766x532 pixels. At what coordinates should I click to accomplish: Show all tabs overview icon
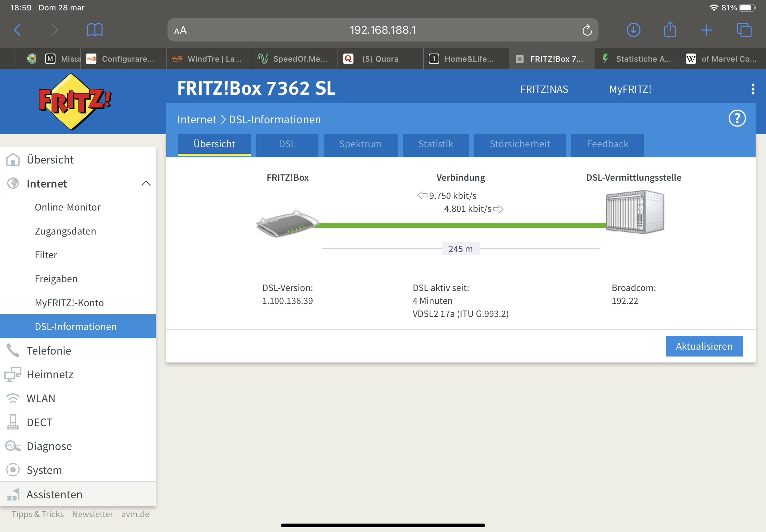744,30
